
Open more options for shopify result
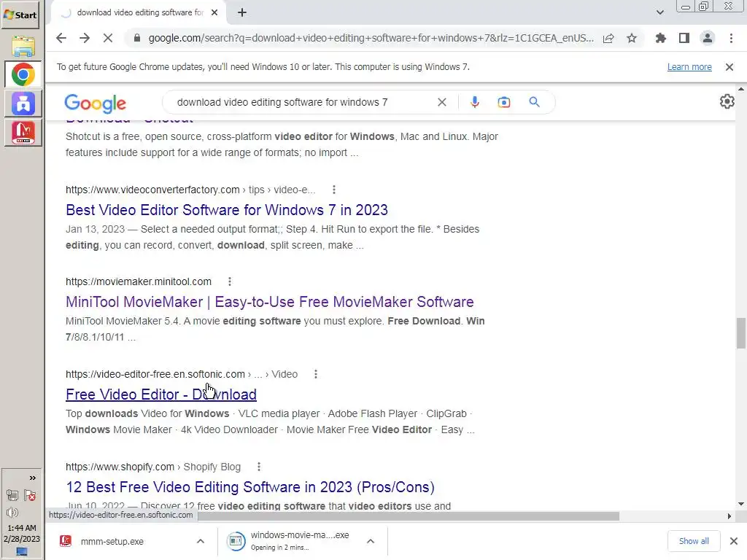click(258, 467)
